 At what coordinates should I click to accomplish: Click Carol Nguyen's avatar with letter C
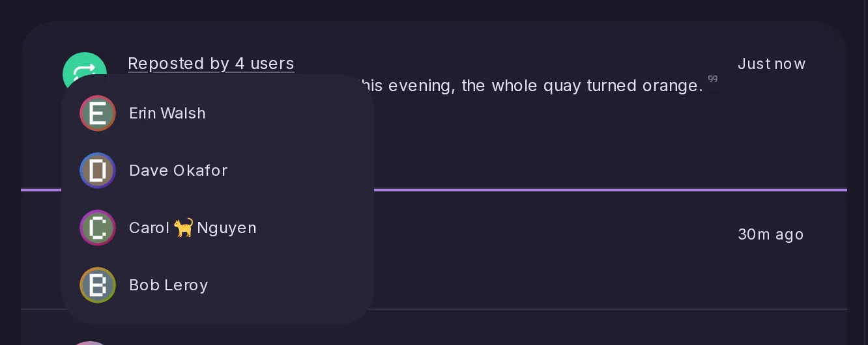[98, 228]
